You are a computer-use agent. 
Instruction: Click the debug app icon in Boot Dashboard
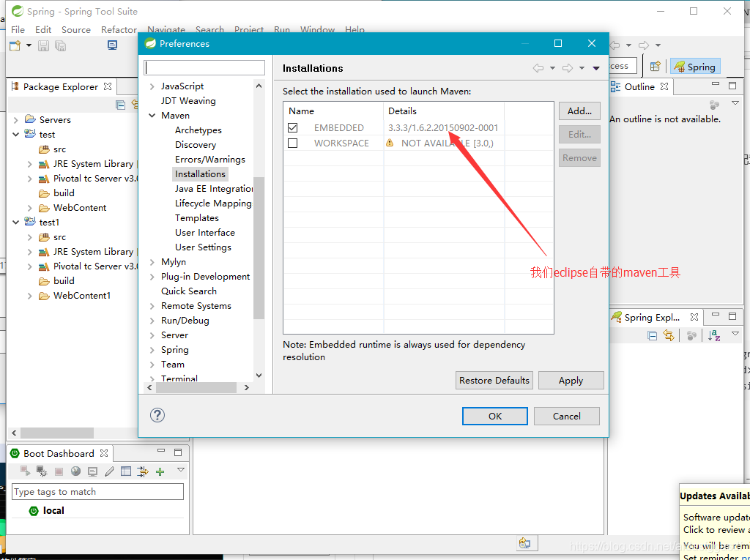point(42,471)
